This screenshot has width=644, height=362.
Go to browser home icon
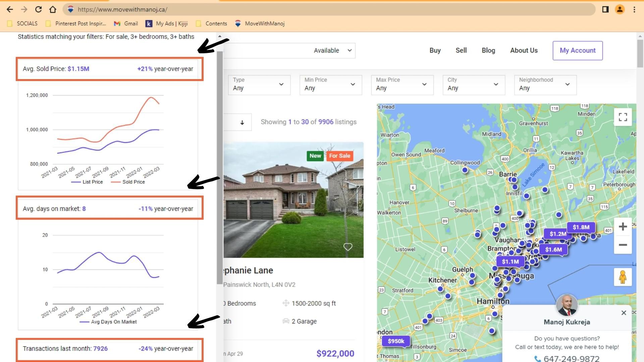53,9
